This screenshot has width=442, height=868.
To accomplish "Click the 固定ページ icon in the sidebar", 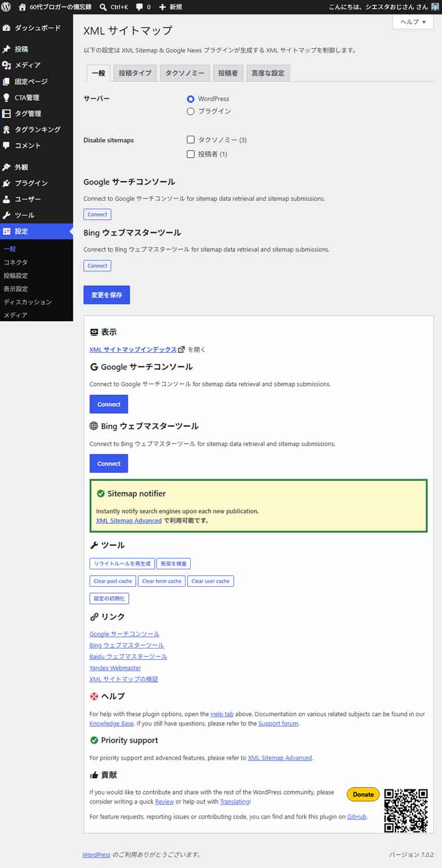I will [6, 82].
